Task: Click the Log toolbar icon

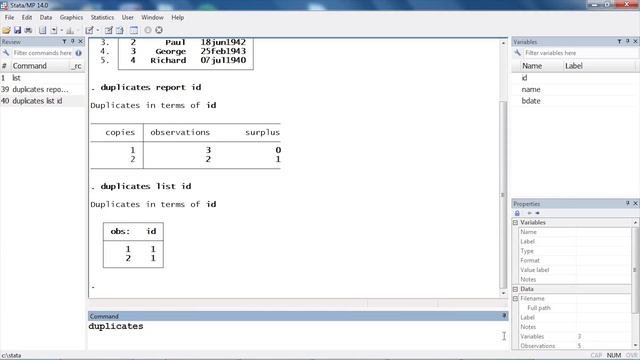Action: pyautogui.click(x=42, y=30)
